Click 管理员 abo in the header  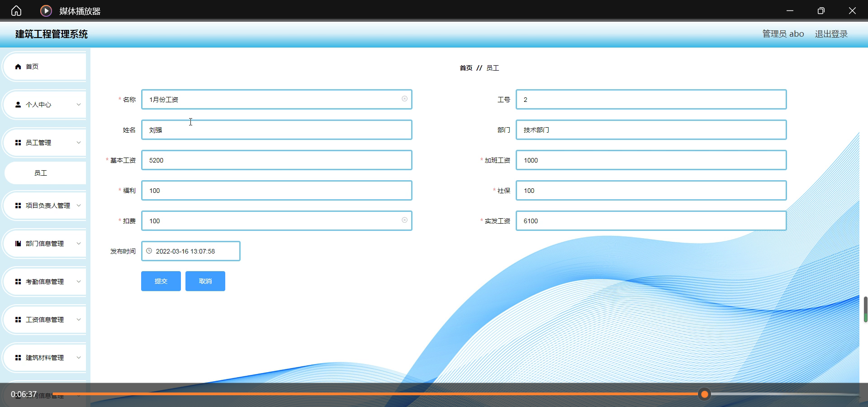tap(783, 34)
